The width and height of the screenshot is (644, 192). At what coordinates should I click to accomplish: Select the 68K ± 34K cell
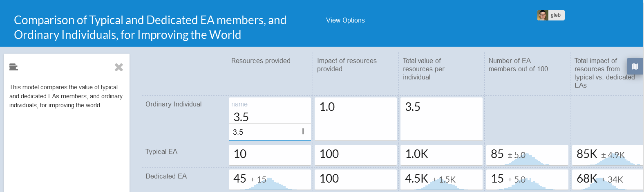607,179
